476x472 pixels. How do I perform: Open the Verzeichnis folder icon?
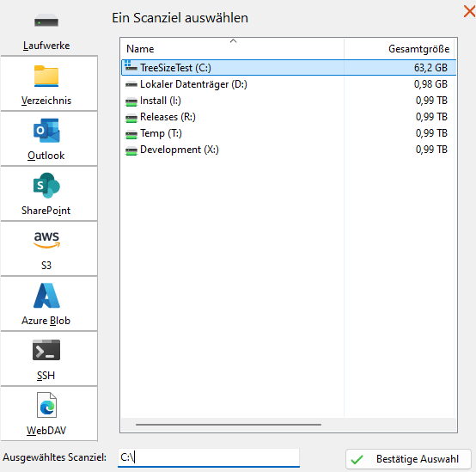(x=46, y=77)
